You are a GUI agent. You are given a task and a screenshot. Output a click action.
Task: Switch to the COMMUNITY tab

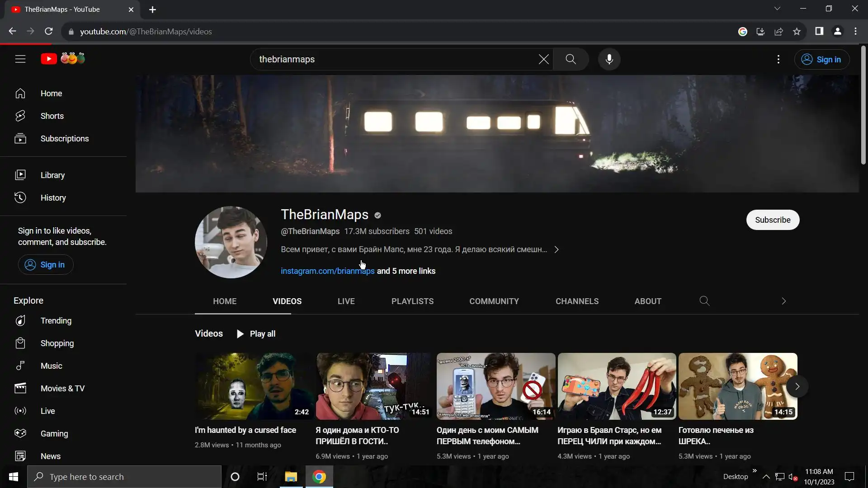[494, 301]
